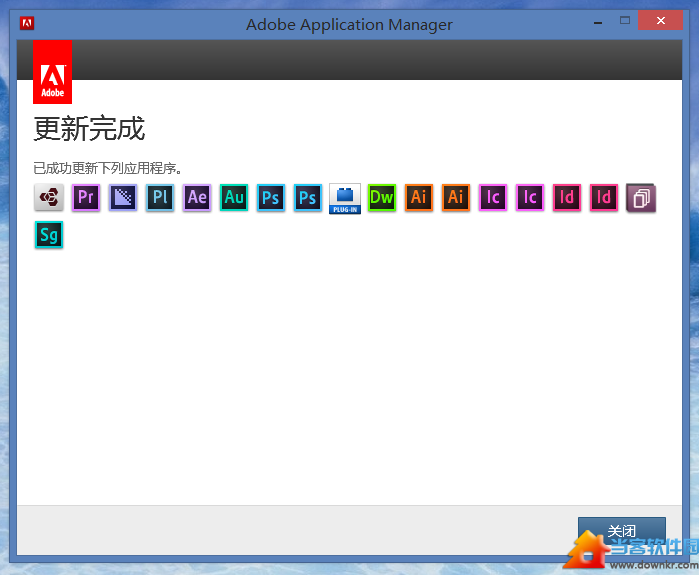
Task: Select the After Effects (Ae) icon
Action: (x=197, y=197)
